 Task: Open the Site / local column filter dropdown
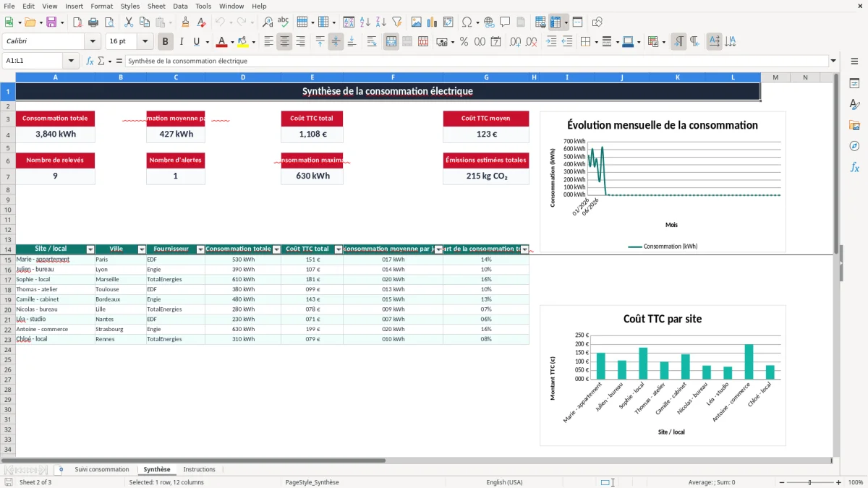[x=90, y=249]
